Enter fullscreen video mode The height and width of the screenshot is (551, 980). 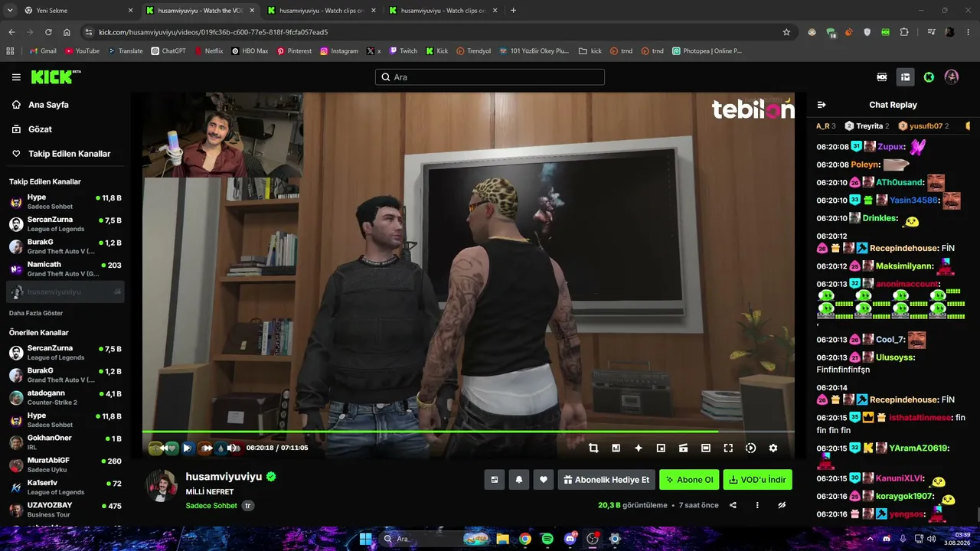click(728, 448)
